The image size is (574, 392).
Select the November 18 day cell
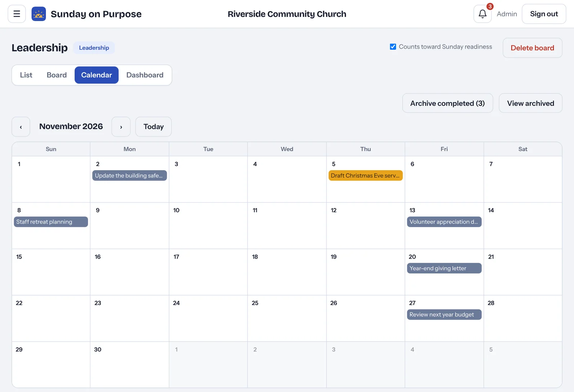coord(287,272)
